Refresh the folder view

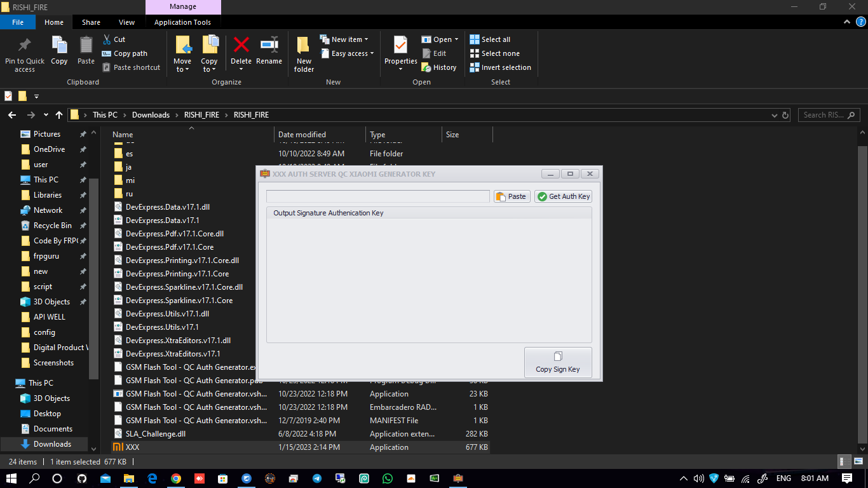(785, 115)
